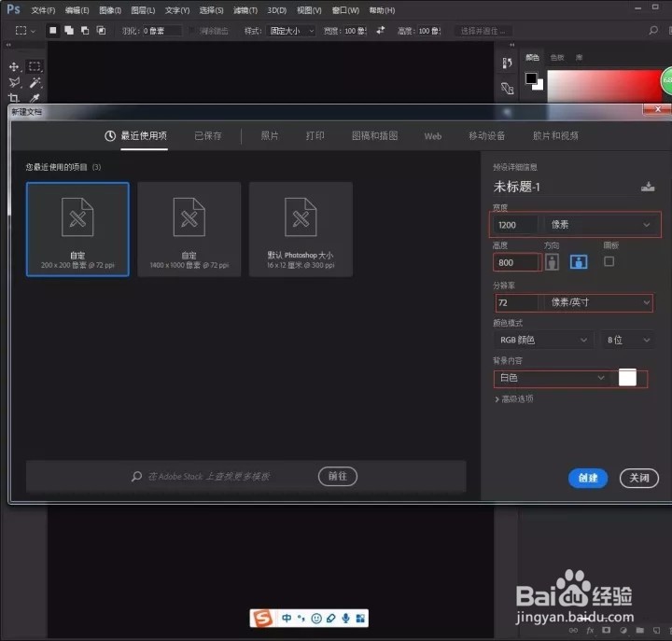
Task: Select the Rectangular Marquee tool in the left toolbox
Action: (x=35, y=67)
